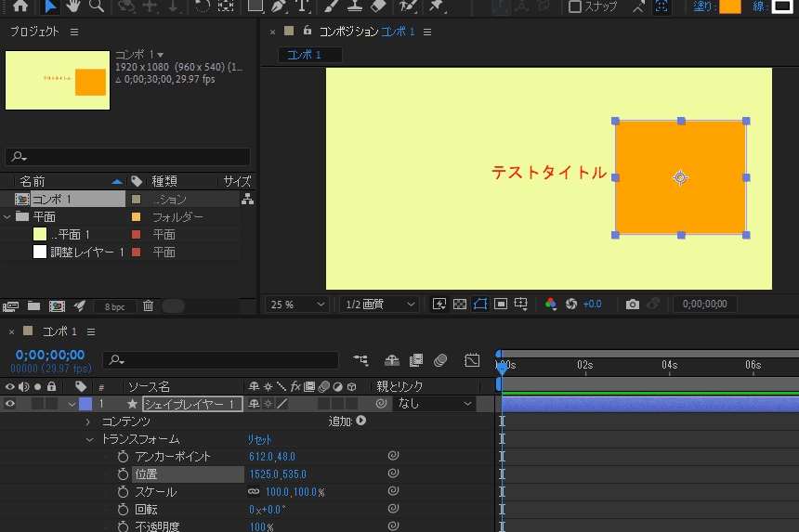This screenshot has width=799, height=532.
Task: Toggle the transparency grid in viewer
Action: 460,304
